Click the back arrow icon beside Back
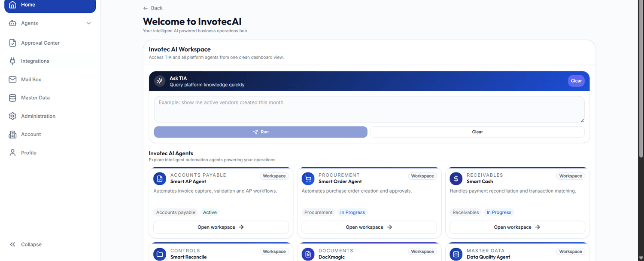The width and height of the screenshot is (644, 261). click(x=146, y=8)
